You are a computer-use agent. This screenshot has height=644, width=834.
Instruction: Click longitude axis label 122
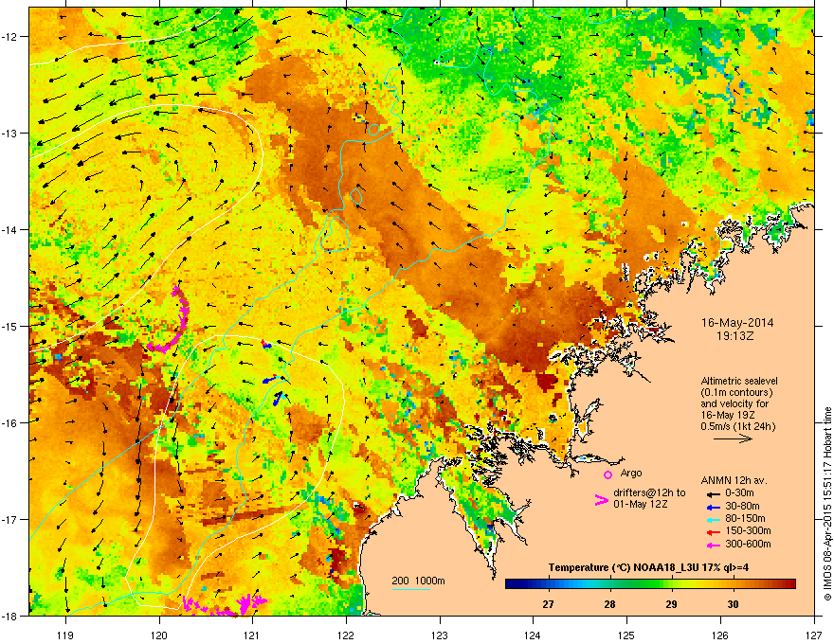(x=346, y=635)
